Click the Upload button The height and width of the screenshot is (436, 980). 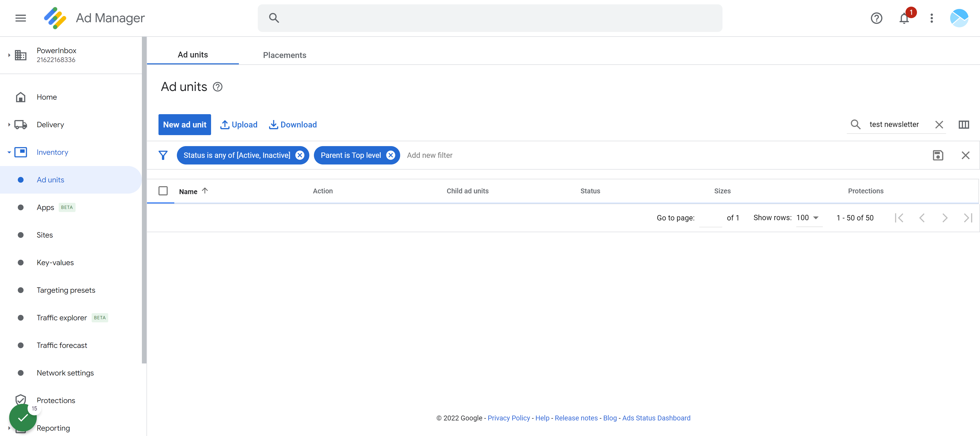[239, 125]
